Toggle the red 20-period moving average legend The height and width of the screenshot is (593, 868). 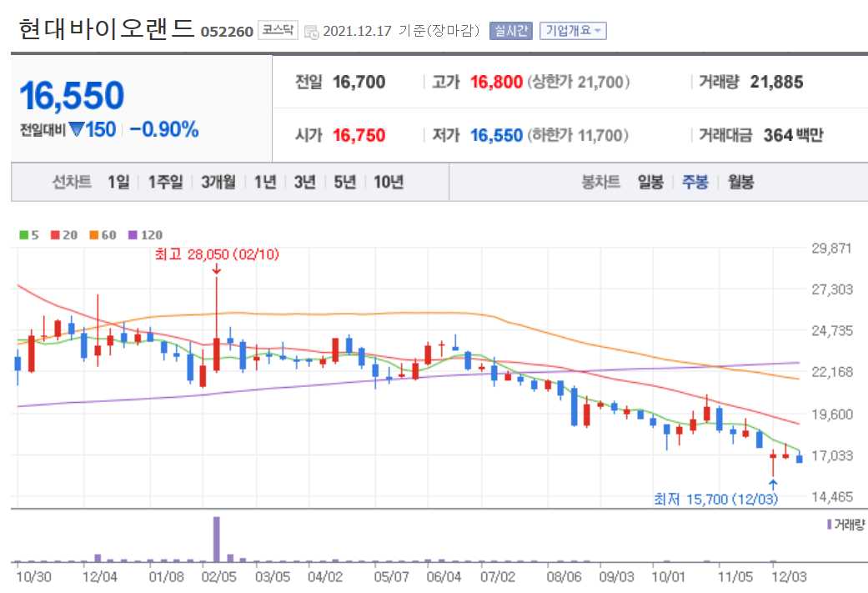pyautogui.click(x=60, y=234)
